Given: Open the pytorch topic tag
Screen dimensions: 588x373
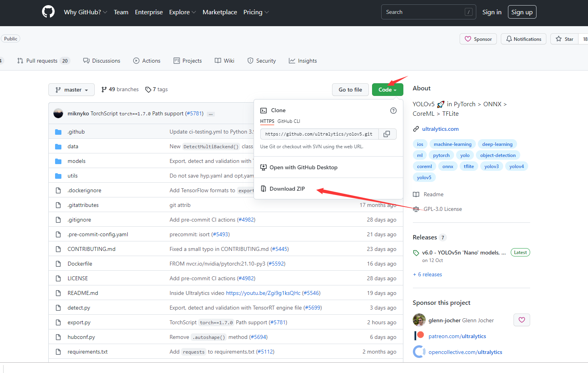Looking at the screenshot, I should [x=441, y=155].
